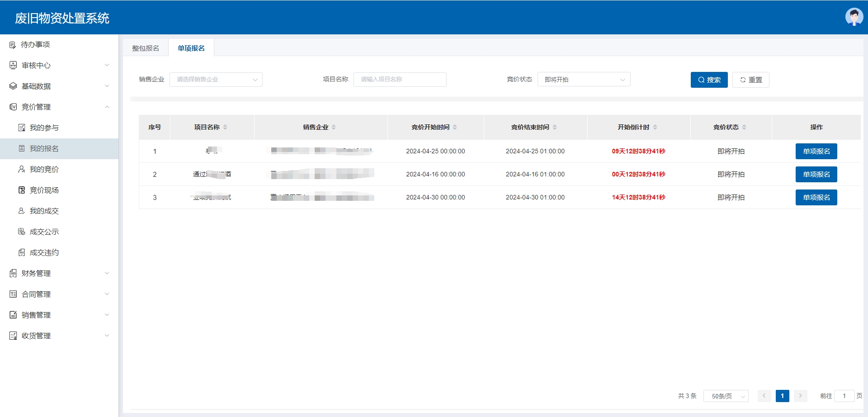Switch to the 整包报名 tab
The width and height of the screenshot is (868, 417).
pos(146,48)
